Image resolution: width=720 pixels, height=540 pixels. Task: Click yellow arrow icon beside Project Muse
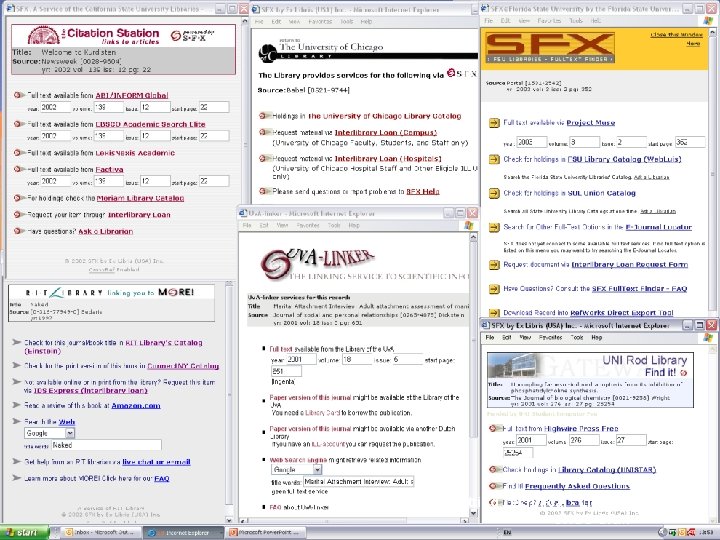pos(494,123)
